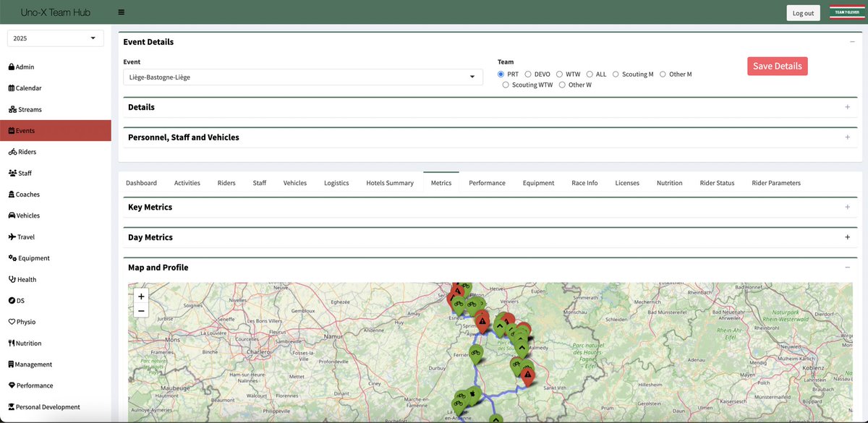Select Scouting M radio option

click(616, 74)
